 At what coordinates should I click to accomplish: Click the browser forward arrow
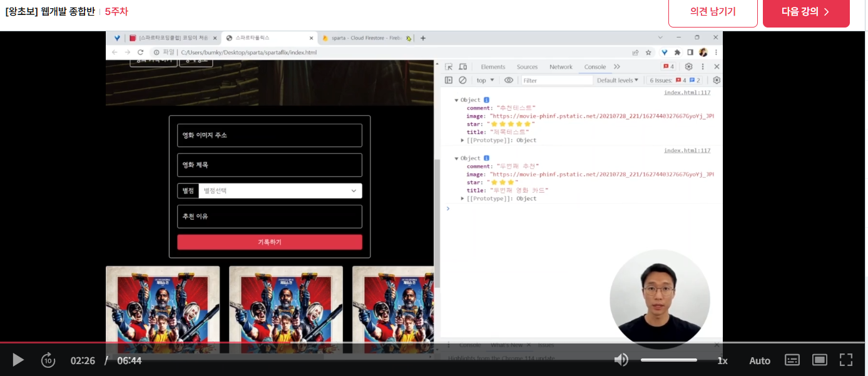tap(128, 52)
